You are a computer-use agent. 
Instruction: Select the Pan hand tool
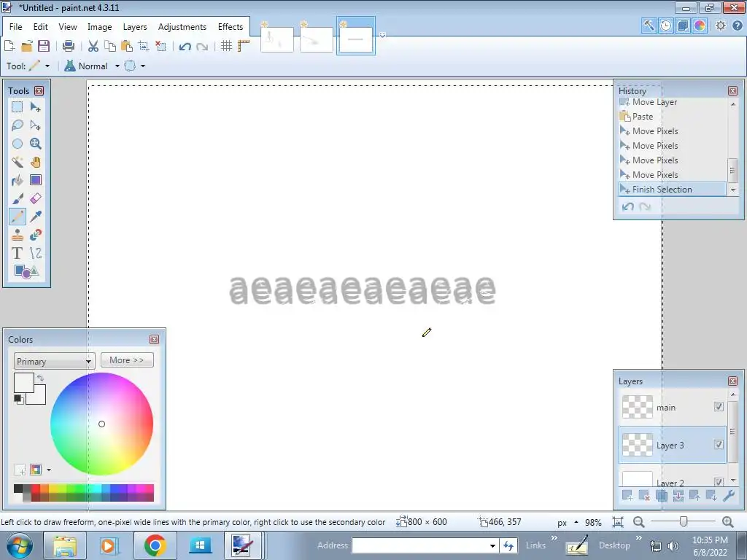[x=36, y=162]
